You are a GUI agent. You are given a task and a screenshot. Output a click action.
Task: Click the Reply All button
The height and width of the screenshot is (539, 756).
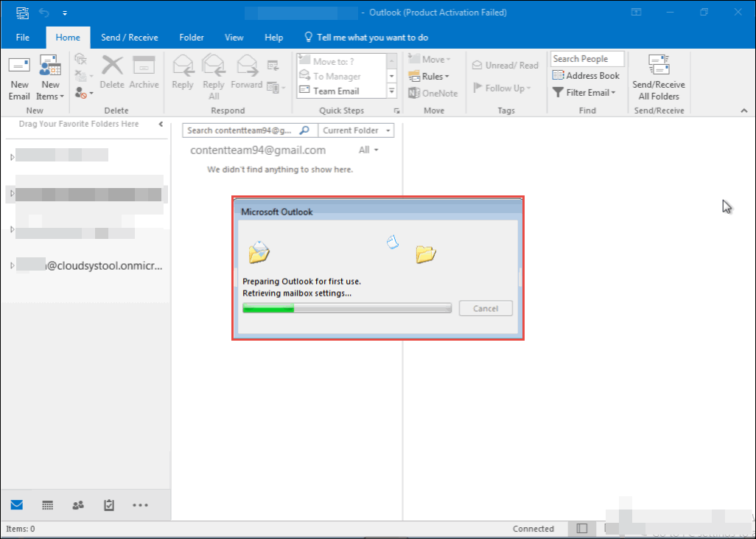pos(214,77)
